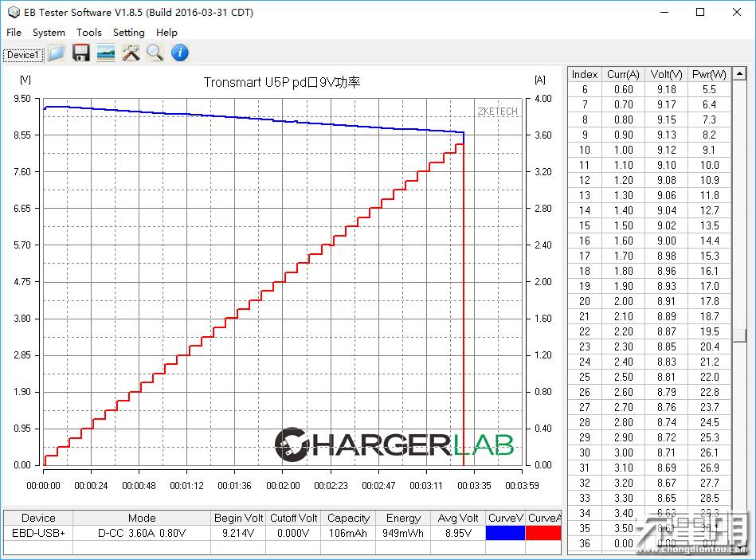
Task: Click the Volt(V) column header
Action: pos(666,74)
